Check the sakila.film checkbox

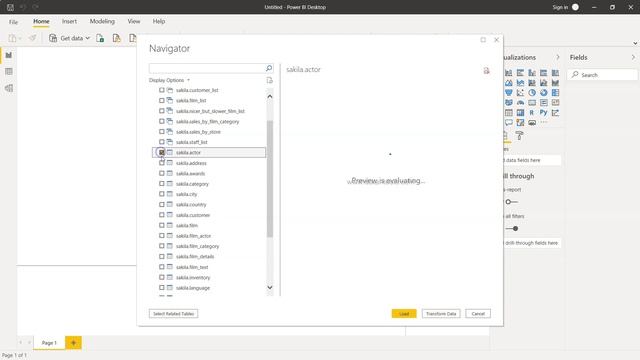coord(162,225)
